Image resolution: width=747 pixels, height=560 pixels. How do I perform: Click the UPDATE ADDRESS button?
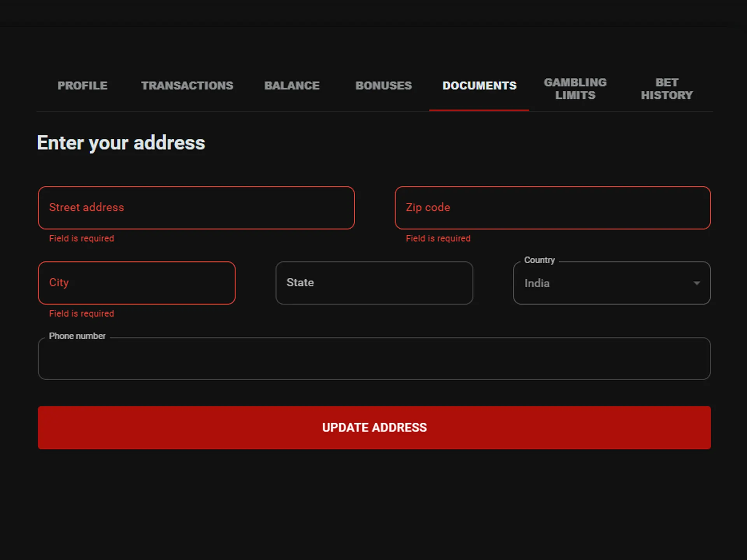click(373, 427)
